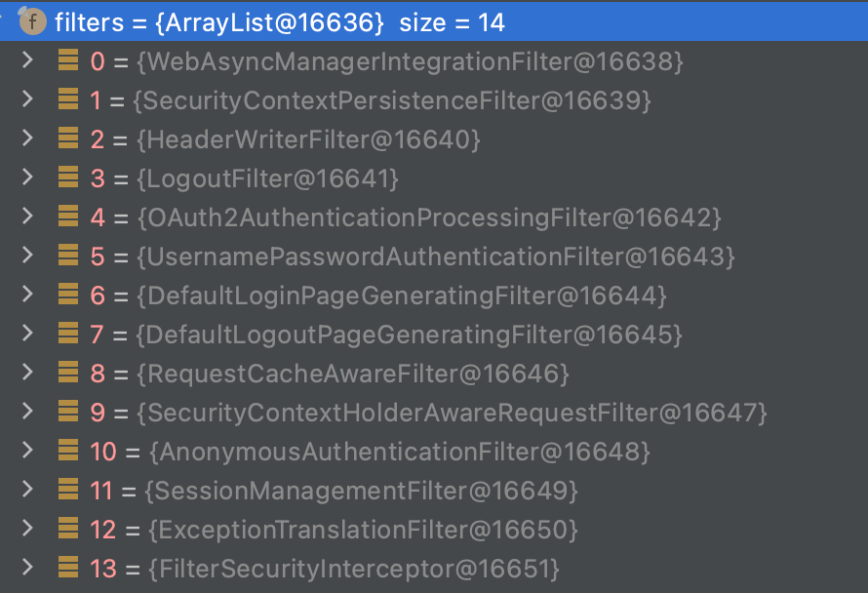
Task: Expand the OAuth2AuthenticationProcessingFilter node
Action: click(27, 217)
